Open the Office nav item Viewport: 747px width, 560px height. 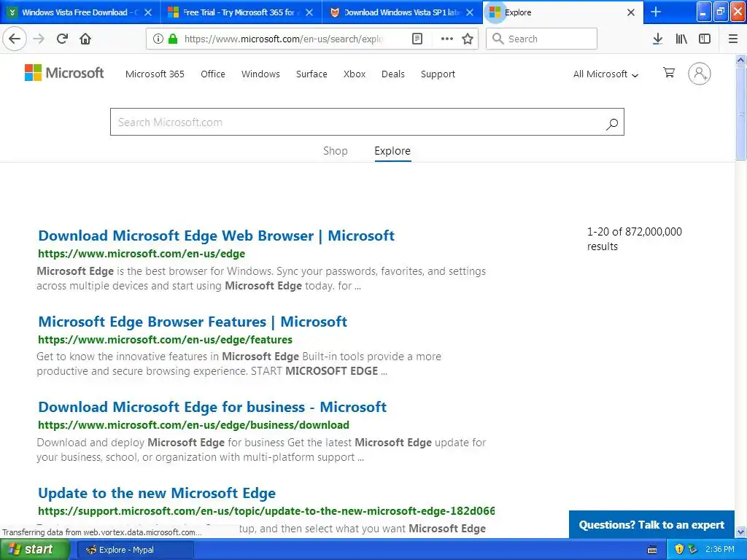213,74
